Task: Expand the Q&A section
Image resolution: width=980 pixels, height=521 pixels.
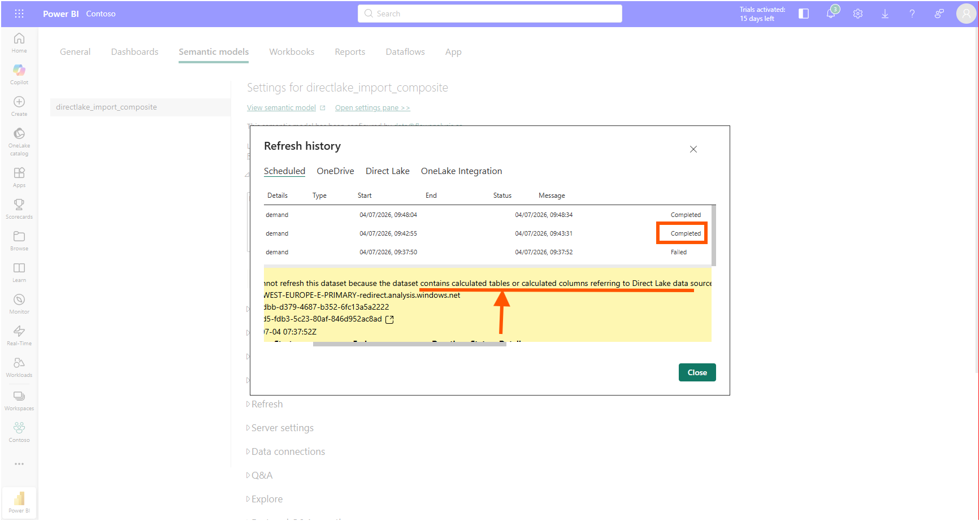Action: click(x=259, y=475)
